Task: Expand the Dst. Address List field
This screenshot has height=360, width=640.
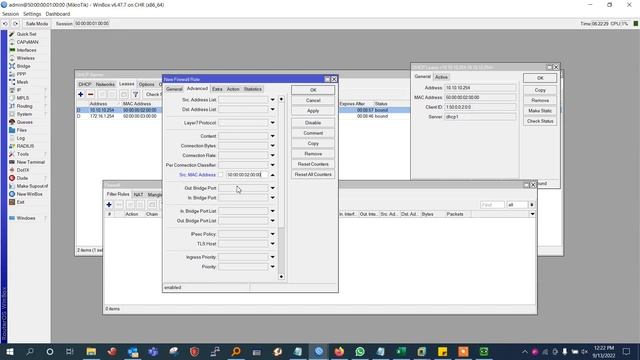Action: coord(272,109)
